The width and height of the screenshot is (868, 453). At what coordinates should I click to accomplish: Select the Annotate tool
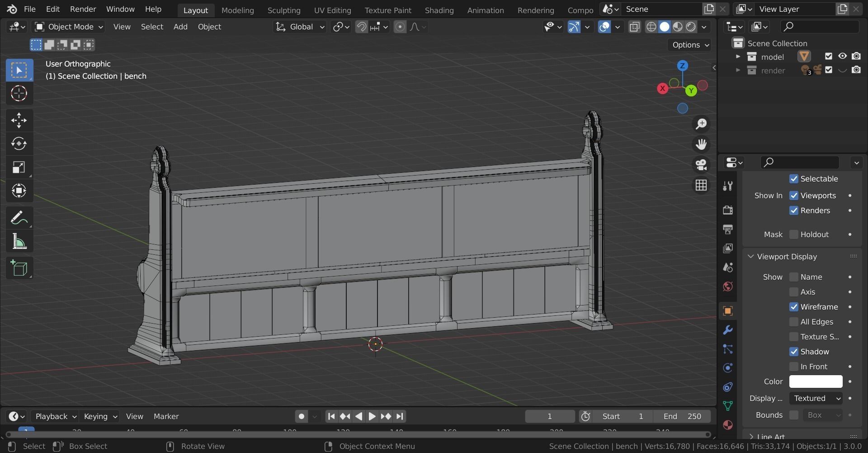(19, 218)
